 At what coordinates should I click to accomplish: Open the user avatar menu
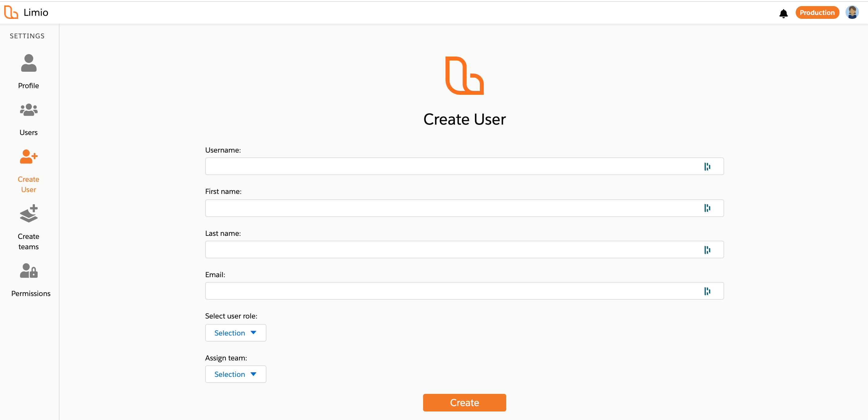(x=852, y=12)
